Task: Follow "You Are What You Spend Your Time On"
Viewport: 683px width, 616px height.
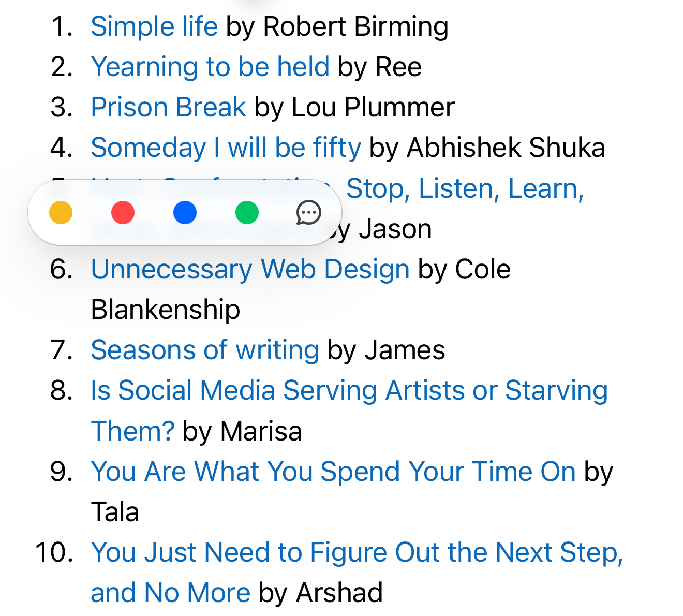Action: click(333, 472)
